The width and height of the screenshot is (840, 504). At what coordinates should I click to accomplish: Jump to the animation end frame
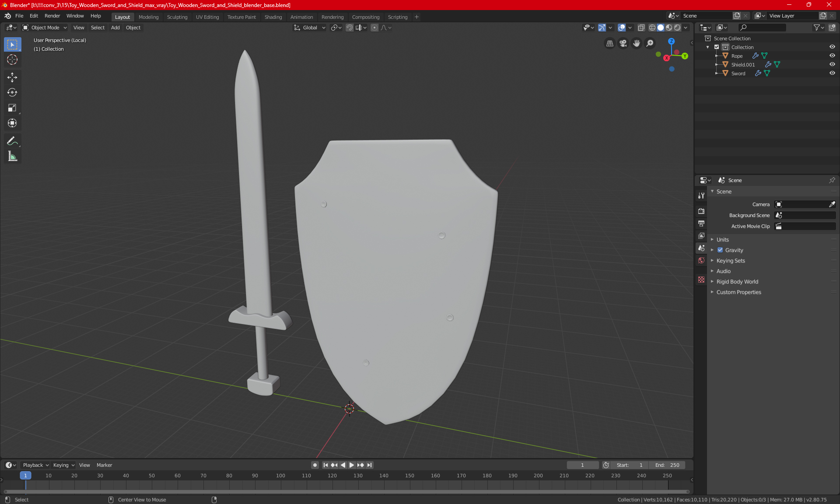[x=370, y=465]
